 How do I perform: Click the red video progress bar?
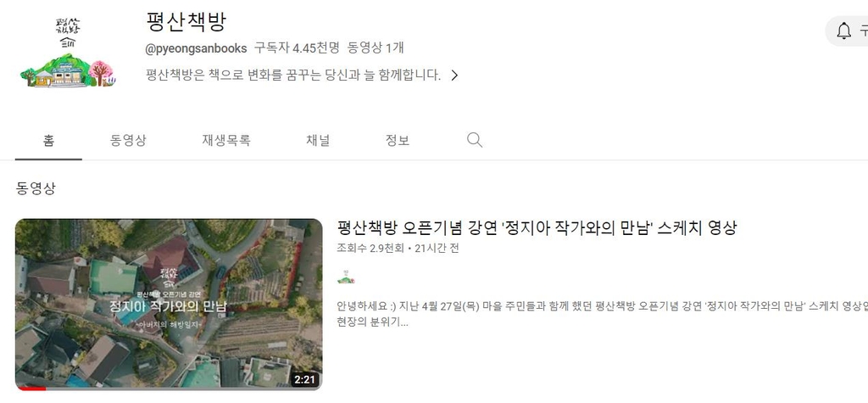31,389
